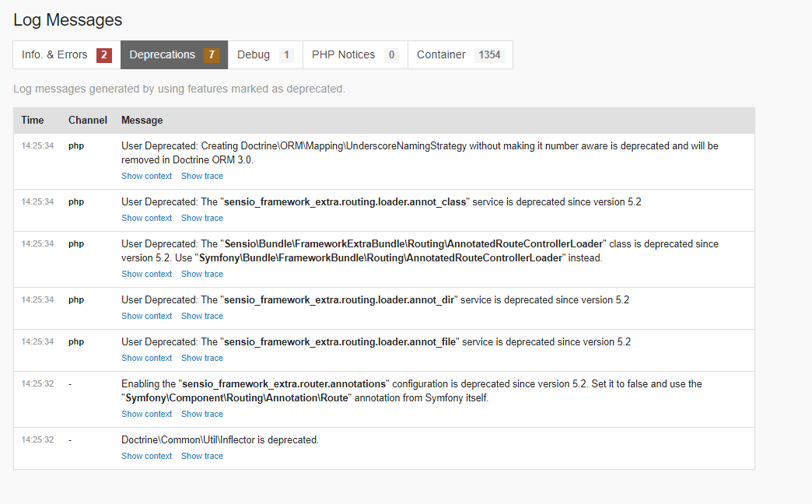Show trace for annot_class service message

(202, 218)
